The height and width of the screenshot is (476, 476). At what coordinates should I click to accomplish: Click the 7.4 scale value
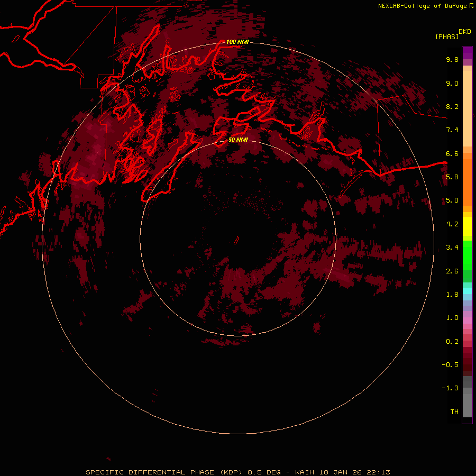452,130
